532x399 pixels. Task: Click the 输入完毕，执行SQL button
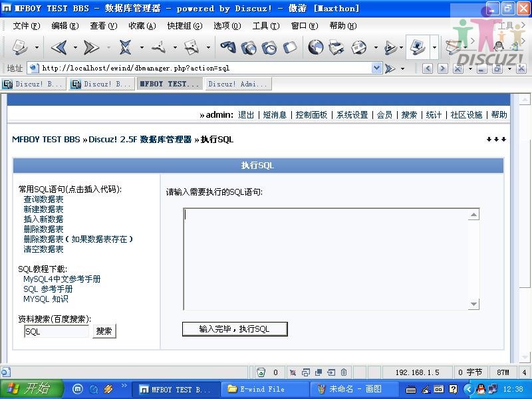click(235, 329)
